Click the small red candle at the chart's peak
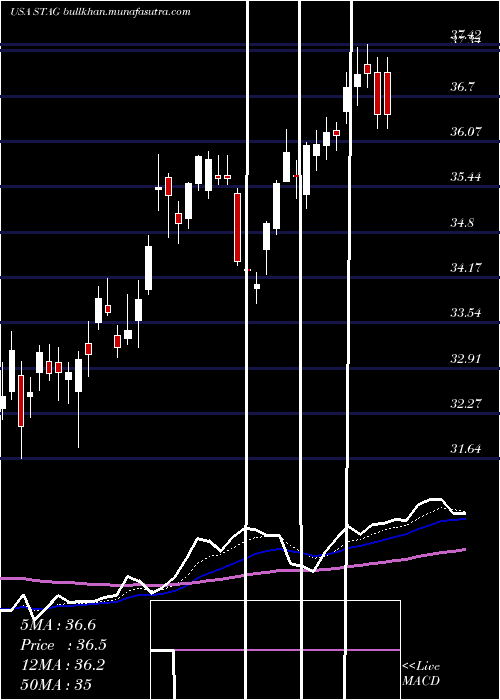The image size is (500, 700). (367, 69)
